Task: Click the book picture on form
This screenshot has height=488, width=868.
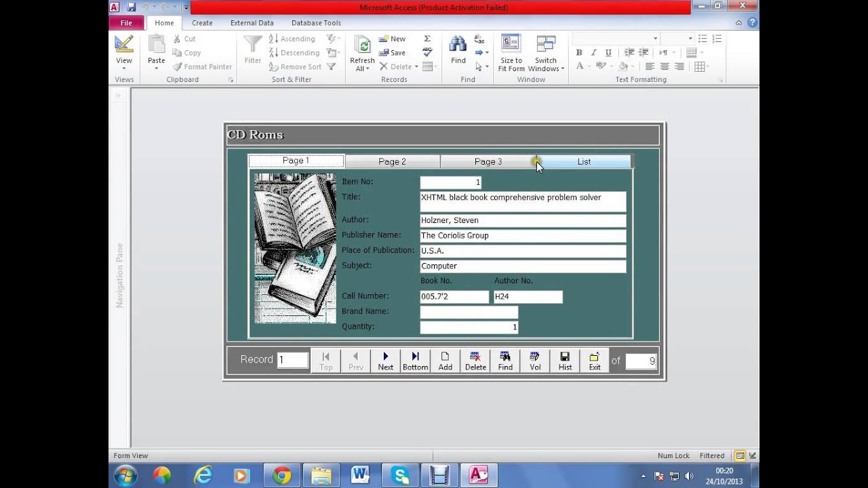Action: (x=295, y=248)
